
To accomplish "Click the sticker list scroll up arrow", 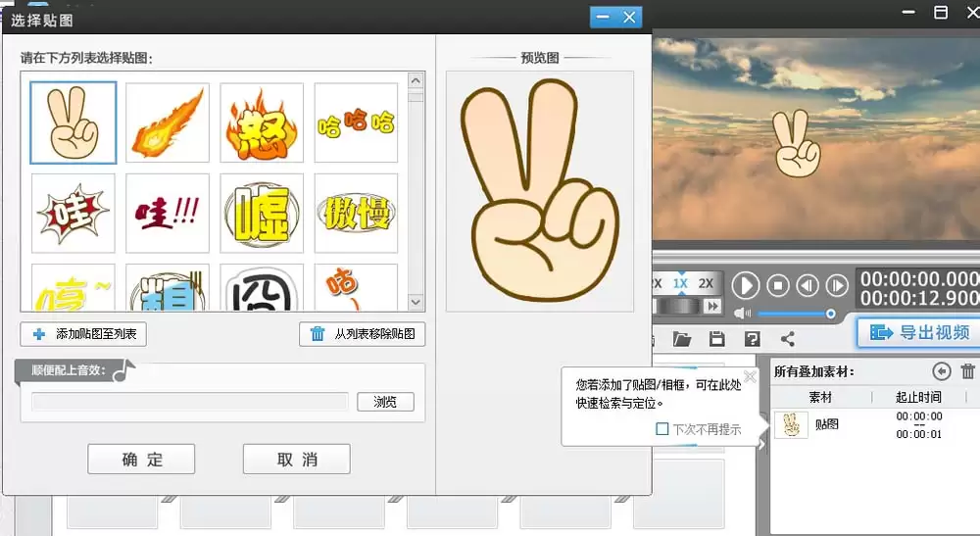I will 416,80.
